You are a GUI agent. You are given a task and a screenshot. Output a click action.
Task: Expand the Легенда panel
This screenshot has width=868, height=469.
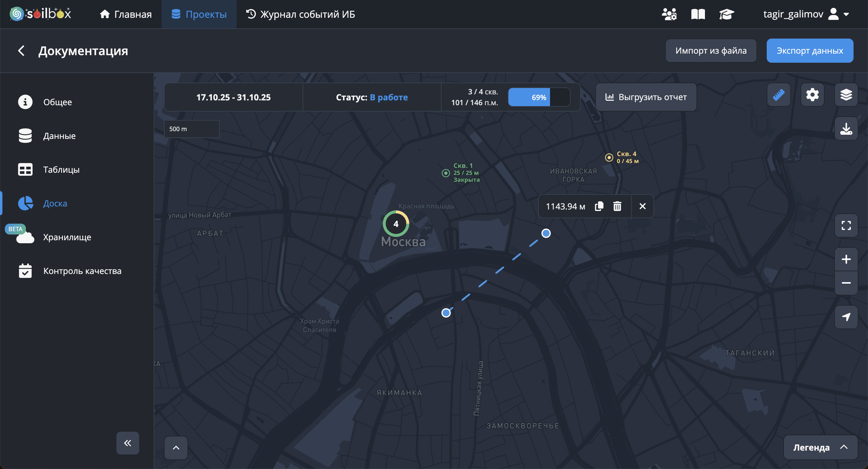pyautogui.click(x=820, y=447)
